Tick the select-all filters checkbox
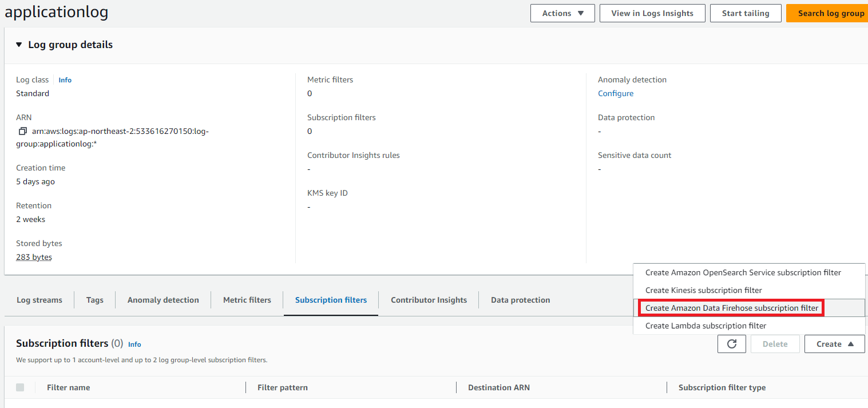This screenshot has width=868, height=408. (20, 387)
